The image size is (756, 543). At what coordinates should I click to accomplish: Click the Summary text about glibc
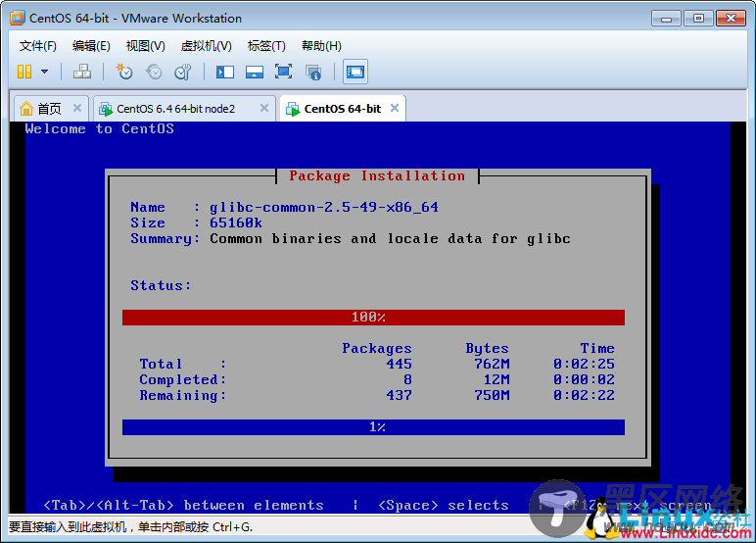(x=390, y=239)
